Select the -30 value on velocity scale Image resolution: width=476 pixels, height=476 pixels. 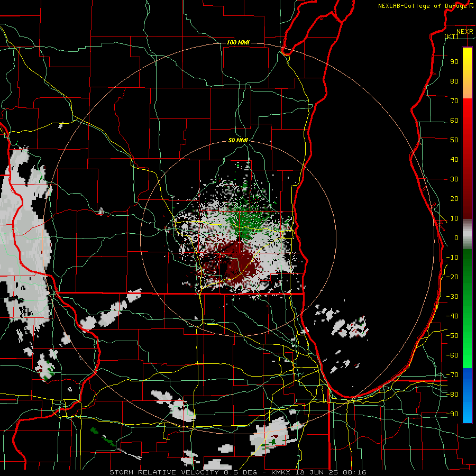pyautogui.click(x=452, y=297)
